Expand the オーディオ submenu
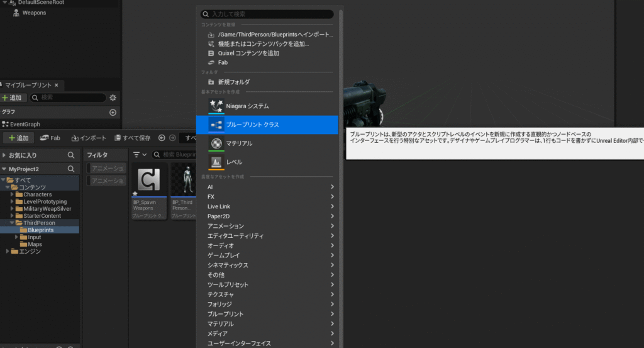The height and width of the screenshot is (348, 644). tap(267, 245)
